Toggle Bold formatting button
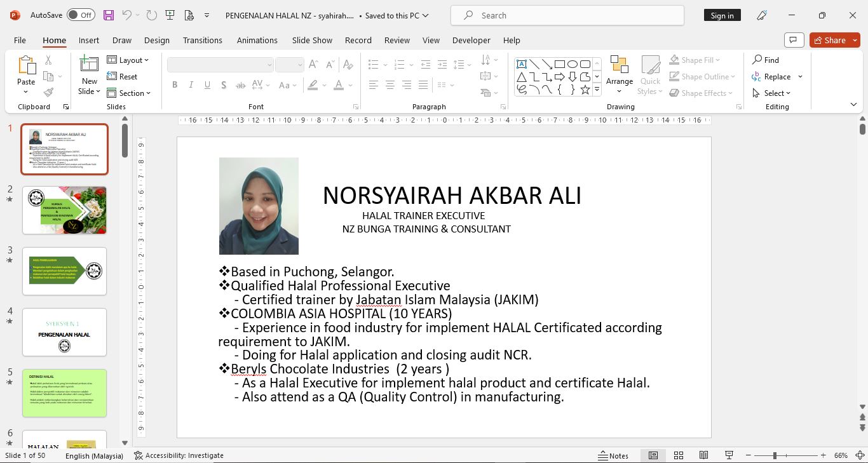The height and width of the screenshot is (463, 868). pos(174,85)
